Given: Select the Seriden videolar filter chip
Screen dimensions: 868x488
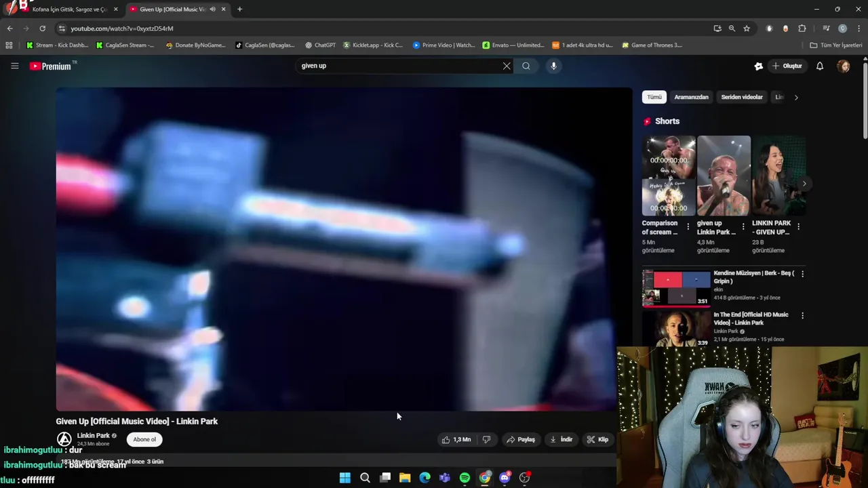Looking at the screenshot, I should [742, 97].
